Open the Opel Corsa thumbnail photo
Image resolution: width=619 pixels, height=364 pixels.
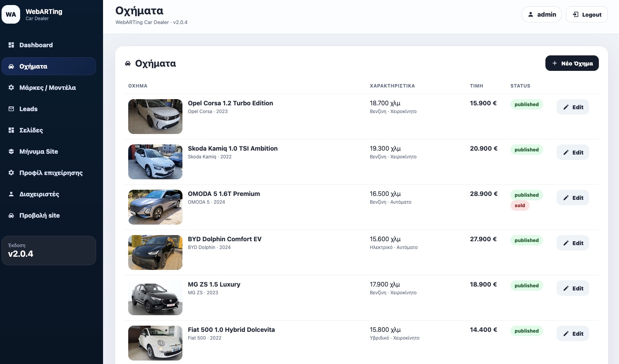[x=155, y=117]
